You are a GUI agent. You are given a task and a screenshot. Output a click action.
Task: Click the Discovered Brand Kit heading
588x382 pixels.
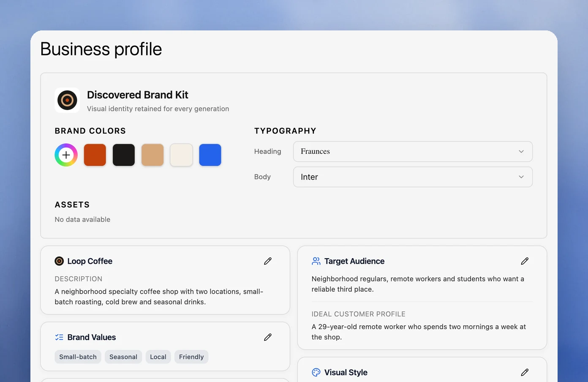click(138, 95)
